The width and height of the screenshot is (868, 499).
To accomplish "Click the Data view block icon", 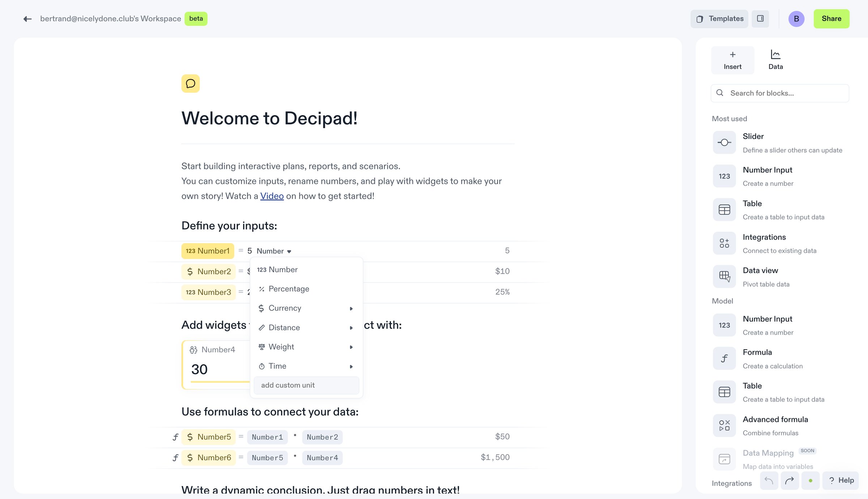I will pyautogui.click(x=724, y=276).
